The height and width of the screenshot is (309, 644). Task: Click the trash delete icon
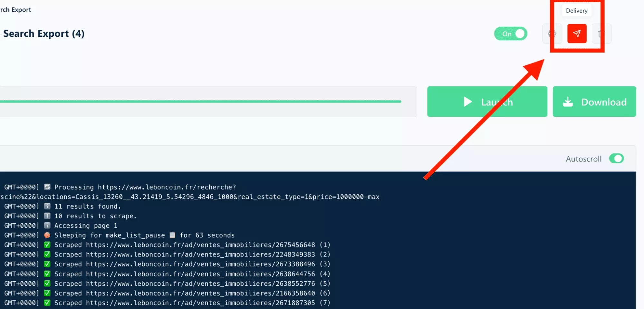click(600, 34)
